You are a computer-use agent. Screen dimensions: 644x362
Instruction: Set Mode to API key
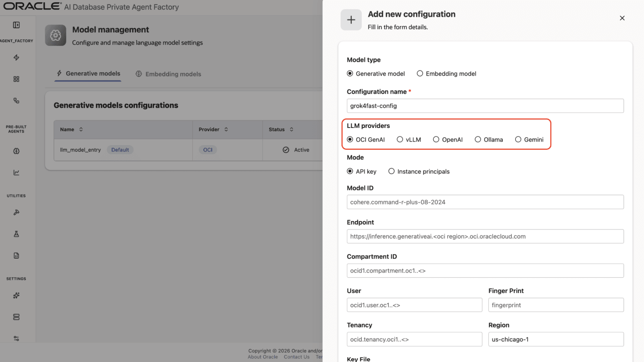coord(350,171)
